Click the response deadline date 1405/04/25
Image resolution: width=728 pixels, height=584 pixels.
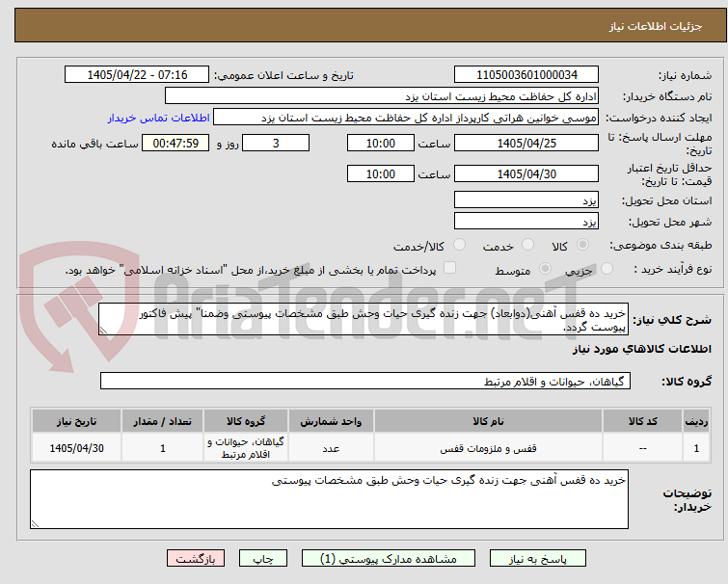[526, 143]
